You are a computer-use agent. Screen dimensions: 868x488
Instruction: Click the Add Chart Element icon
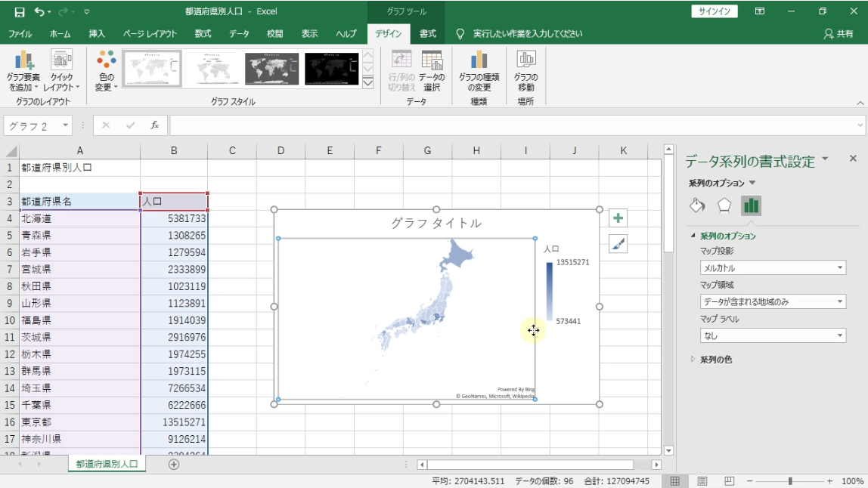click(23, 60)
